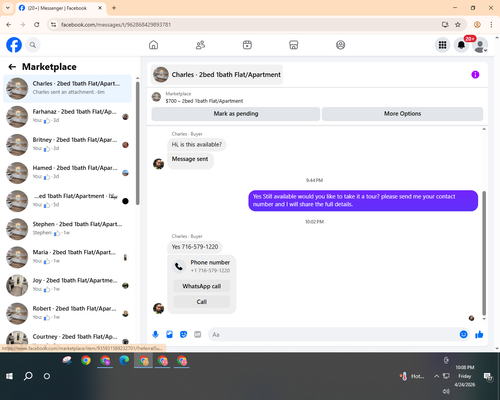
Task: Click the back arrow beside Marketplace
Action: point(12,67)
